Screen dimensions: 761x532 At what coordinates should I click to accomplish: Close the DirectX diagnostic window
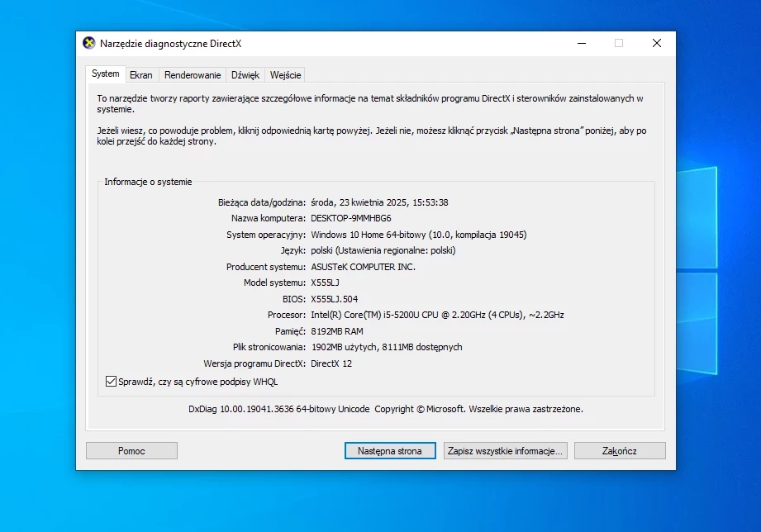click(x=657, y=43)
